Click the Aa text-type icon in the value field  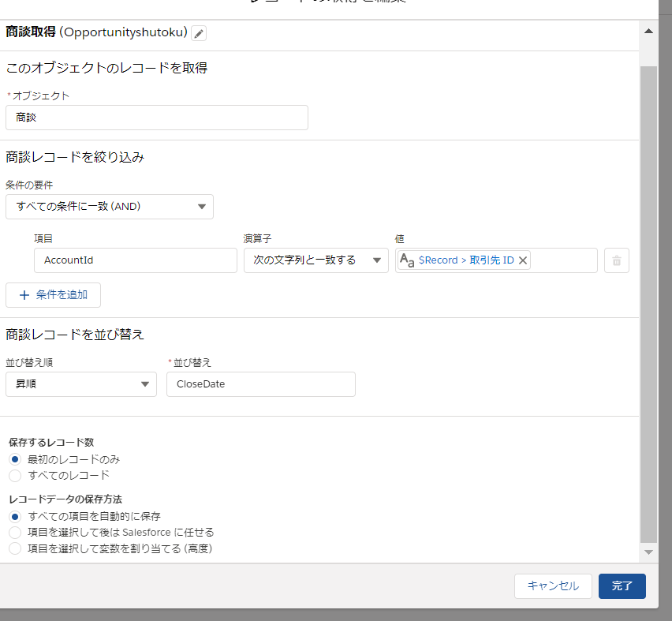[408, 260]
